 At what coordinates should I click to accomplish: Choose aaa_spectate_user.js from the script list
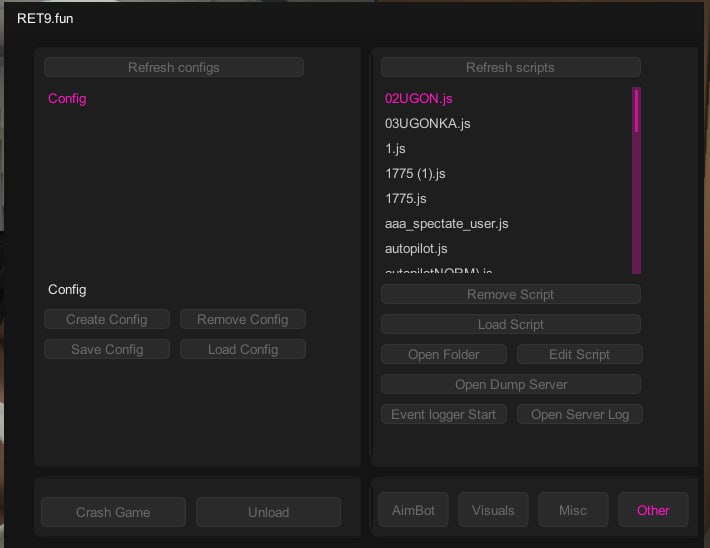(446, 224)
